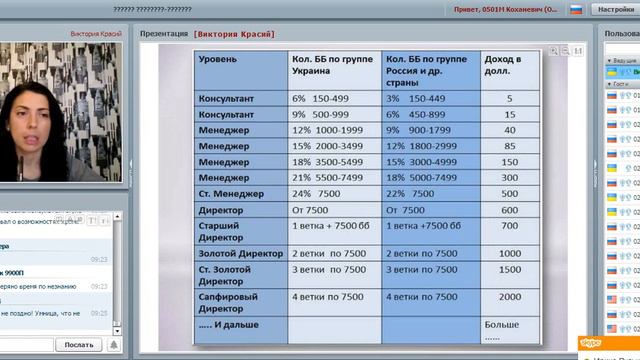Click header Кол. ББ по группе Россия и др. страны

tap(431, 71)
